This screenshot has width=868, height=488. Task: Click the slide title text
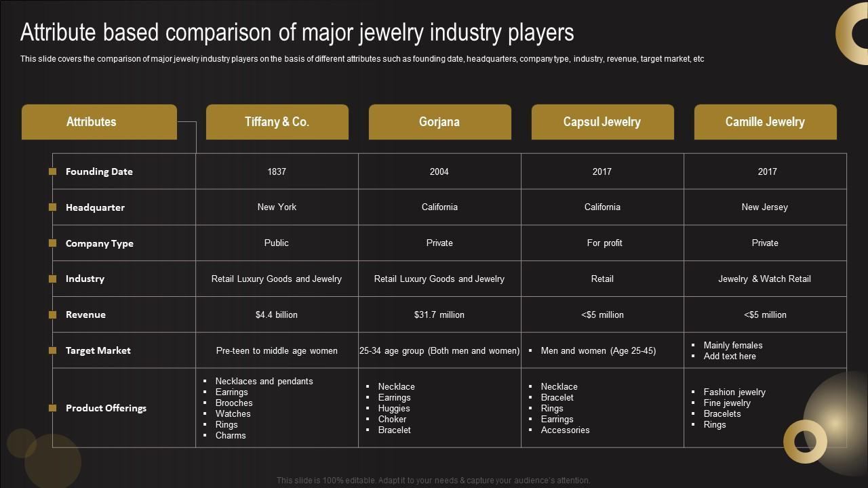[297, 33]
